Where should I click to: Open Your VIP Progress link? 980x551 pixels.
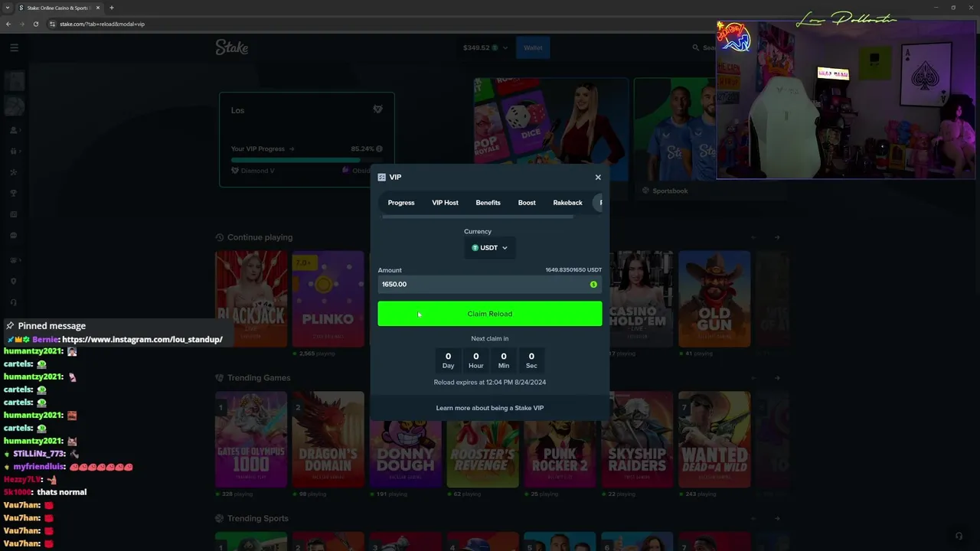263,149
